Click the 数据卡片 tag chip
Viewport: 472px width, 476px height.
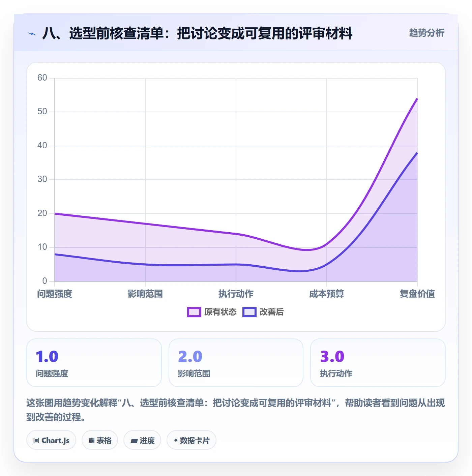[191, 440]
